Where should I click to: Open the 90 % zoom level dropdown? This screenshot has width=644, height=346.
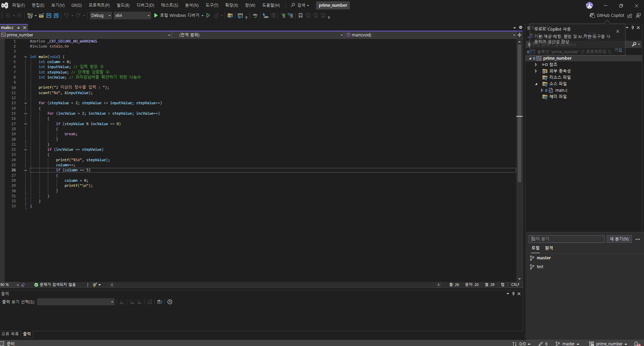tap(10, 285)
